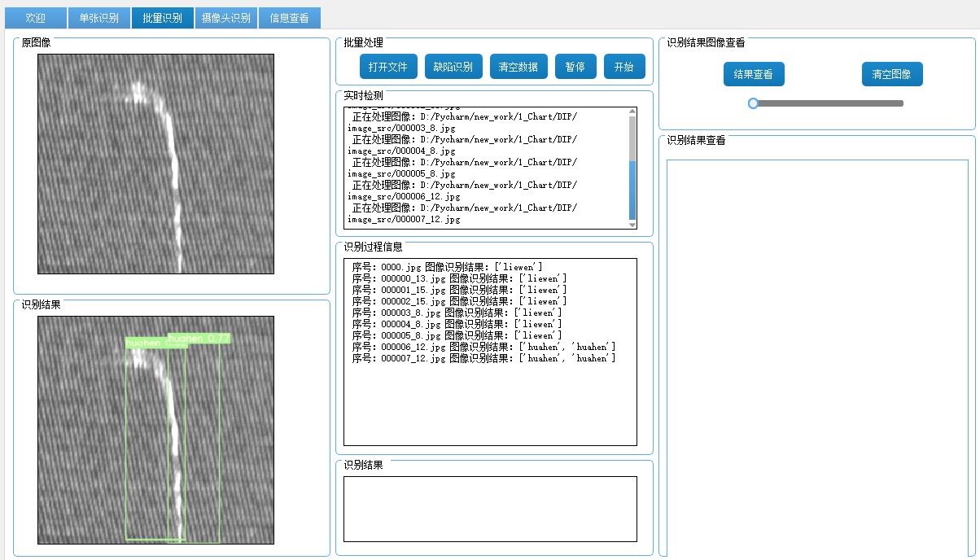
Task: Switch to the 欢迎 tab
Action: point(35,18)
